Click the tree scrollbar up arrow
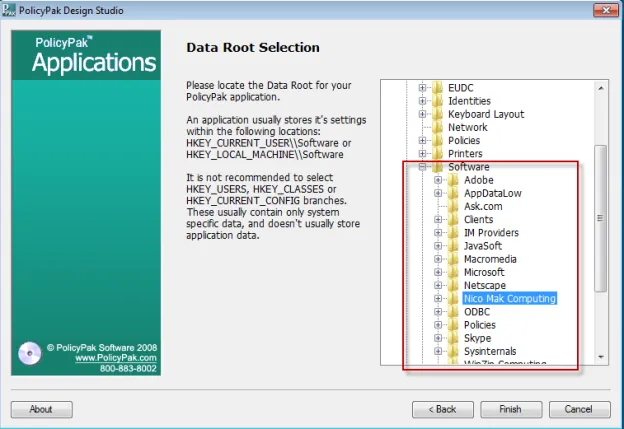Screen dimensions: 624x429 click(601, 88)
